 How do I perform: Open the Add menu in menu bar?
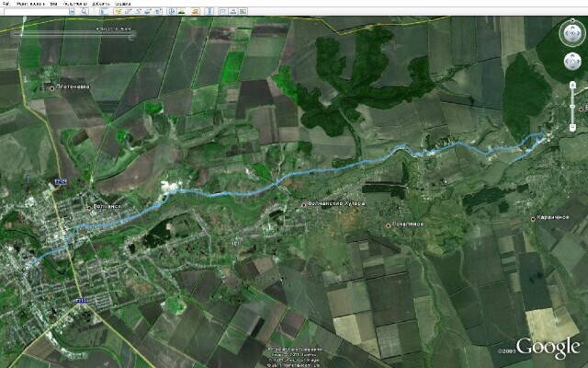click(101, 4)
